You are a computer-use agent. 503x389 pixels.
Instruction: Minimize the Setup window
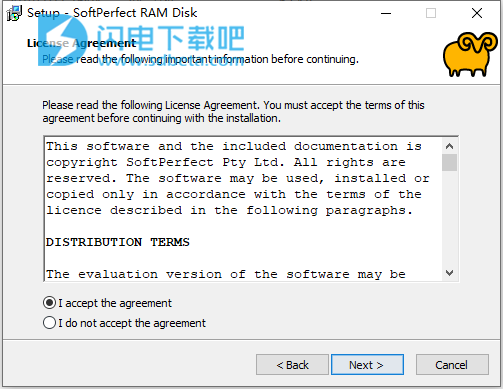tap(386, 13)
